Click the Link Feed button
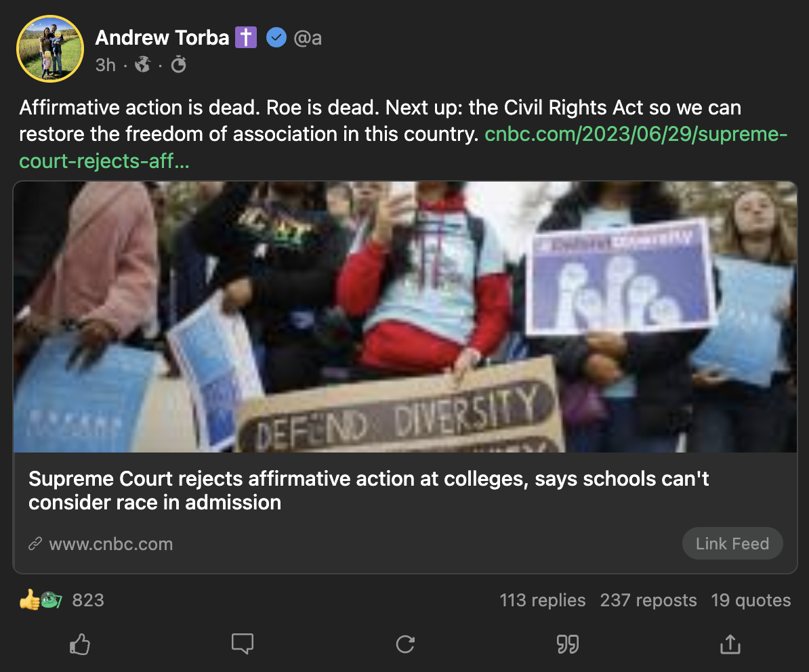 732,543
